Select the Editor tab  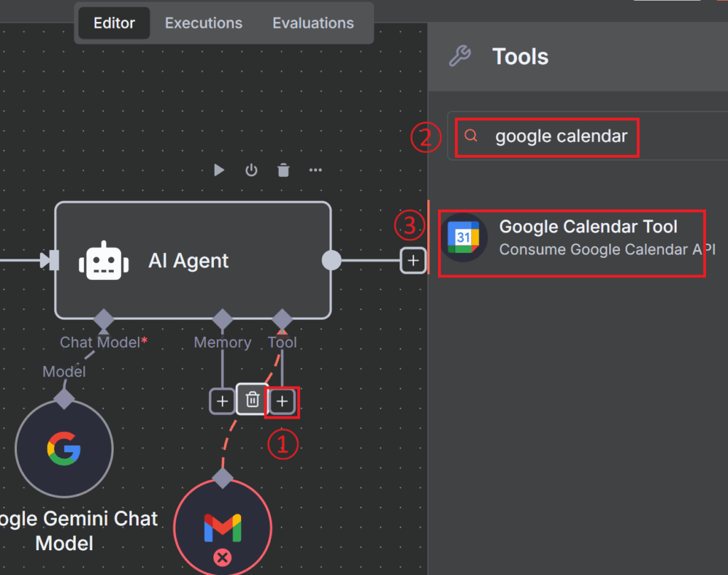coord(114,23)
